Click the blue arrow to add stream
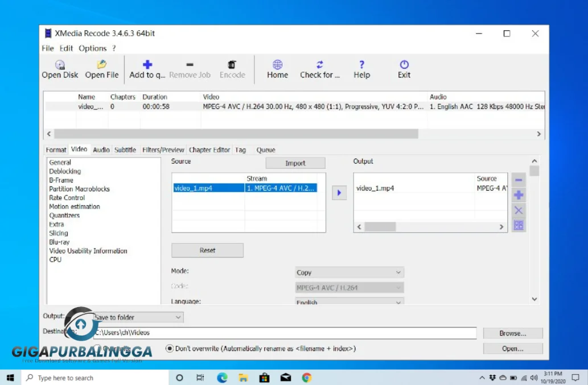The height and width of the screenshot is (385, 588). pyautogui.click(x=339, y=193)
